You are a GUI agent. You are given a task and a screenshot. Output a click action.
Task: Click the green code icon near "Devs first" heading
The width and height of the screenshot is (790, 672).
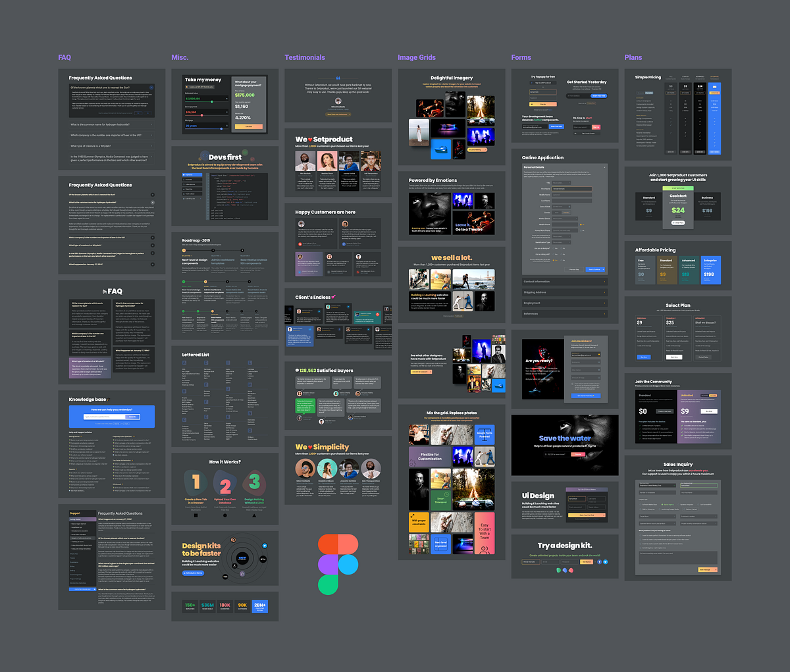tap(245, 153)
